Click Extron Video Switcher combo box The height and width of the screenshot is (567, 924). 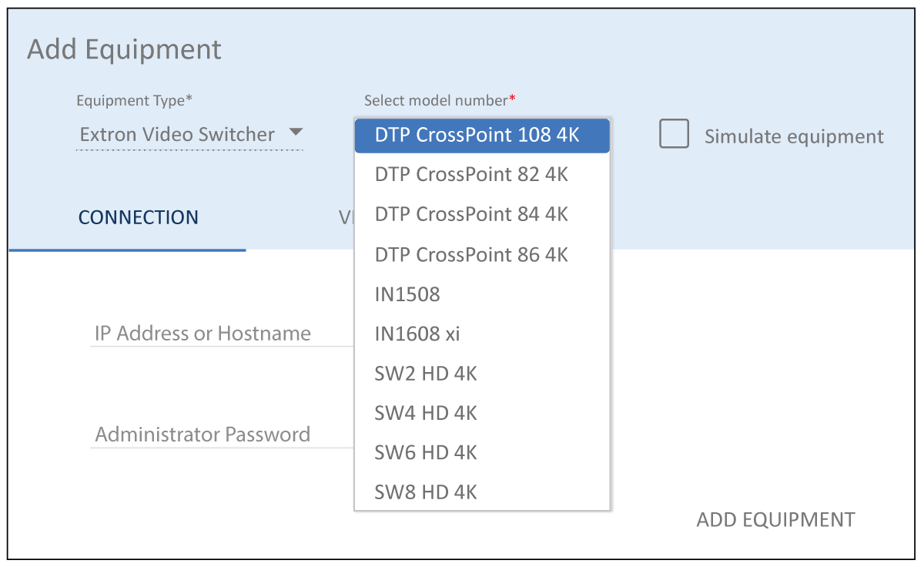(178, 135)
